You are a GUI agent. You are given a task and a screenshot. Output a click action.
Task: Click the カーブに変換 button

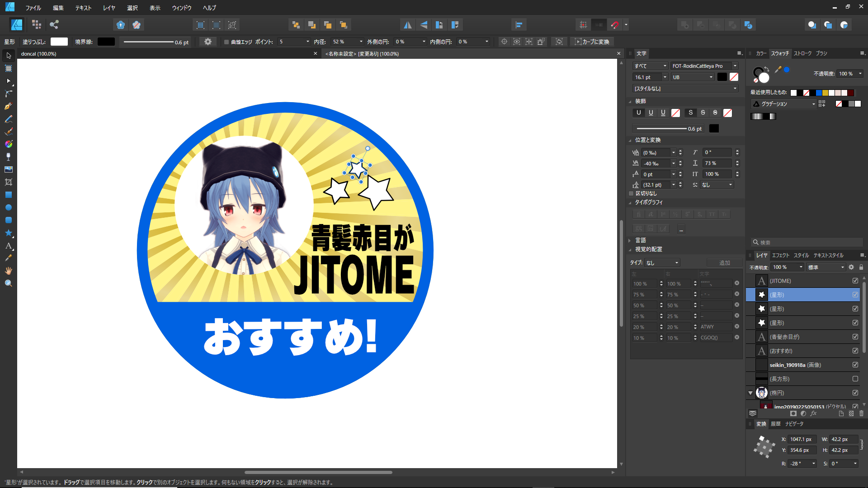(x=592, y=42)
